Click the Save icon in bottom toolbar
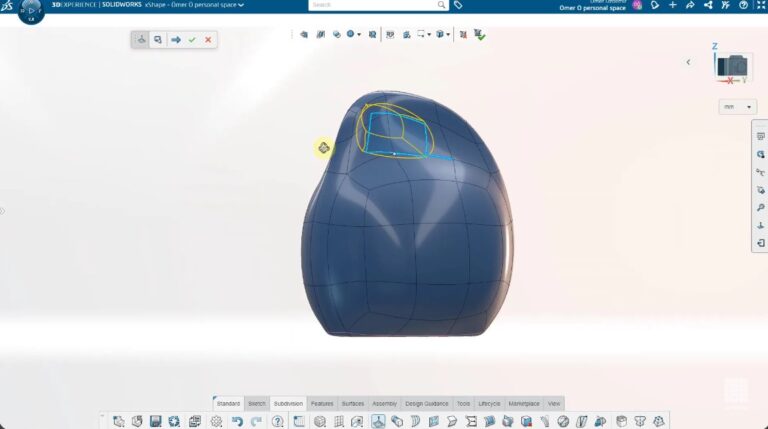Viewport: 768px width, 429px height. [156, 422]
